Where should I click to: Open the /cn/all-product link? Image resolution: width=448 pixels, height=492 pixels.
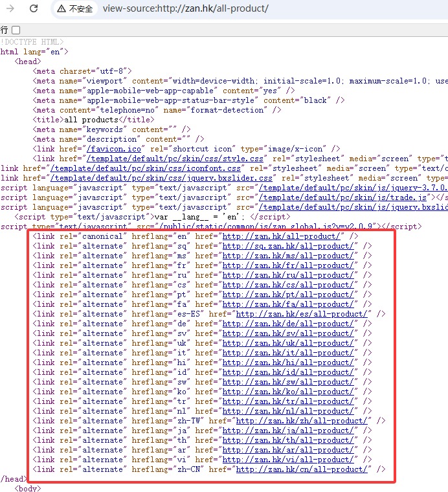click(302, 470)
